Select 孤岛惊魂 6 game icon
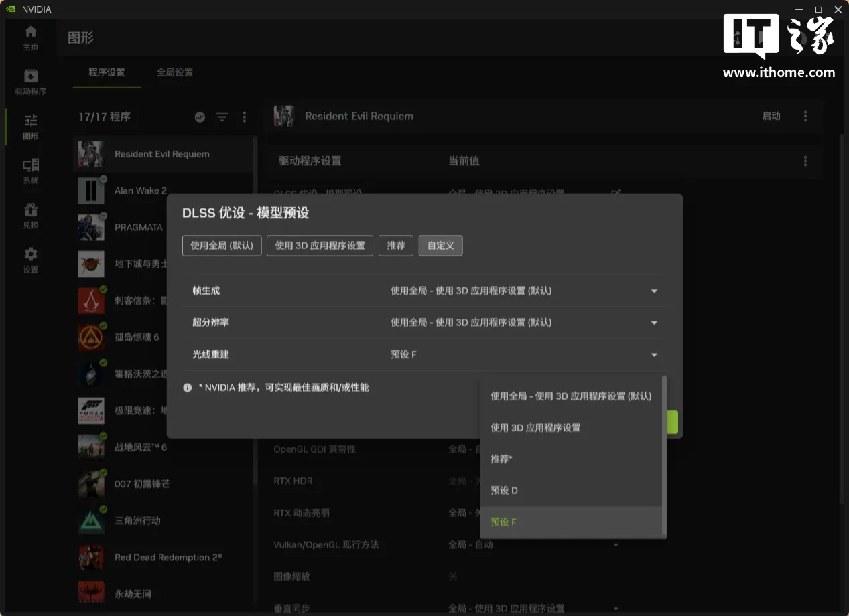This screenshot has height=616, width=849. click(x=91, y=337)
